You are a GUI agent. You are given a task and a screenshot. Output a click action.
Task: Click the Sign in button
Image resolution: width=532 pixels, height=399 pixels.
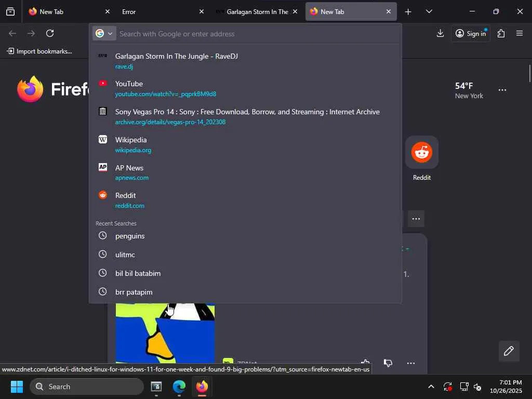click(x=471, y=33)
